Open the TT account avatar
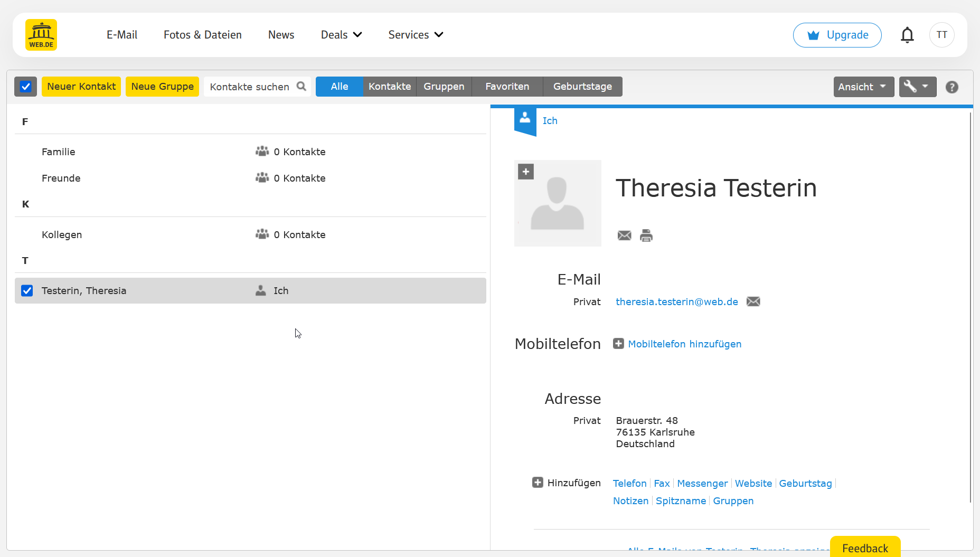This screenshot has width=980, height=557. [941, 35]
